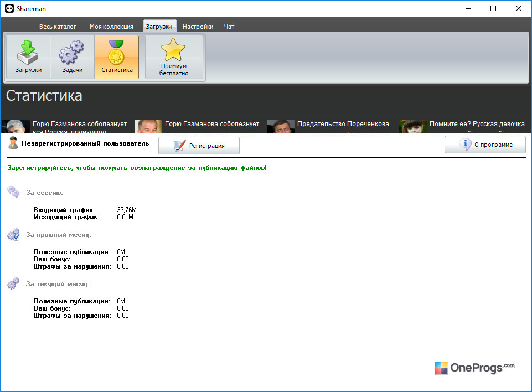Click the За текущий месяц heading

point(58,284)
